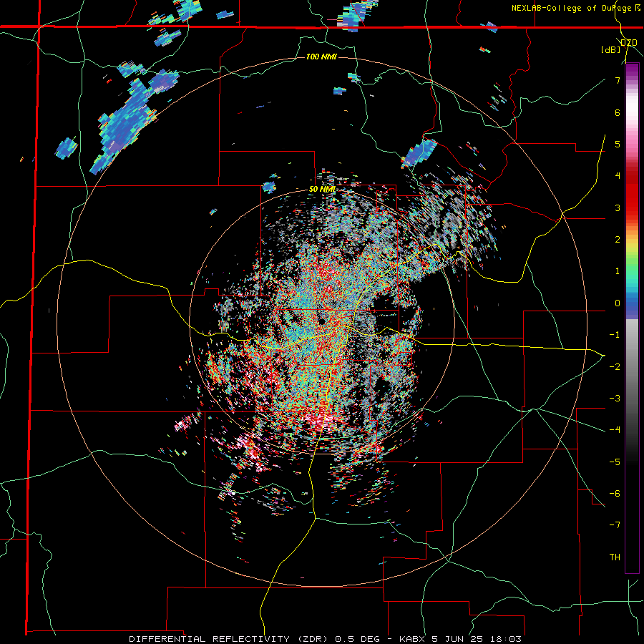Image resolution: width=644 pixels, height=644 pixels.
Task: Click the 3 tick label on color scale
Action: (618, 208)
